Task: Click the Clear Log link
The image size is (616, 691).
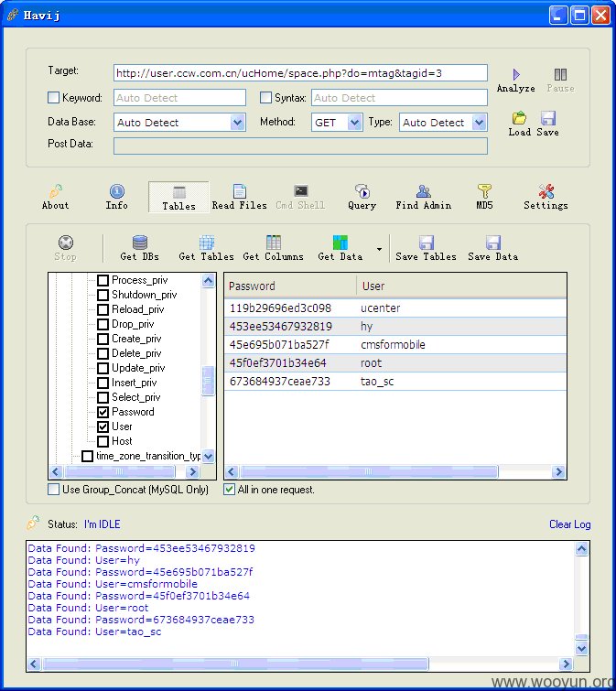Action: (x=569, y=524)
